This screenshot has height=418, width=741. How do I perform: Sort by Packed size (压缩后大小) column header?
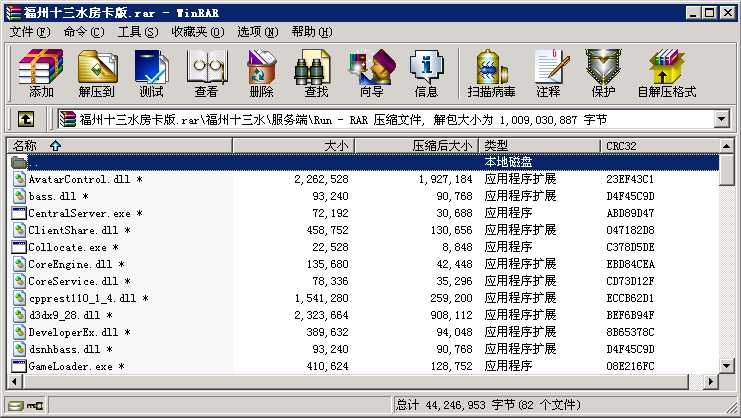417,145
